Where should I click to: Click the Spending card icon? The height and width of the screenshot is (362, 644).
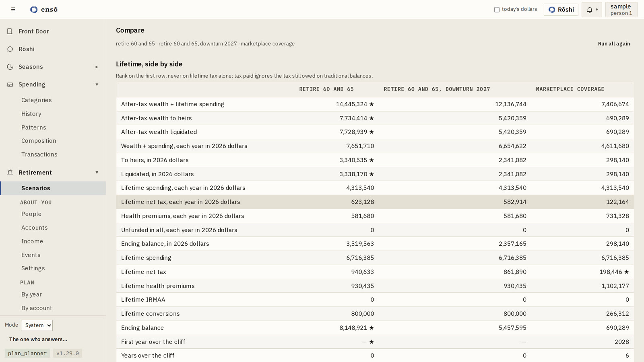point(10,84)
